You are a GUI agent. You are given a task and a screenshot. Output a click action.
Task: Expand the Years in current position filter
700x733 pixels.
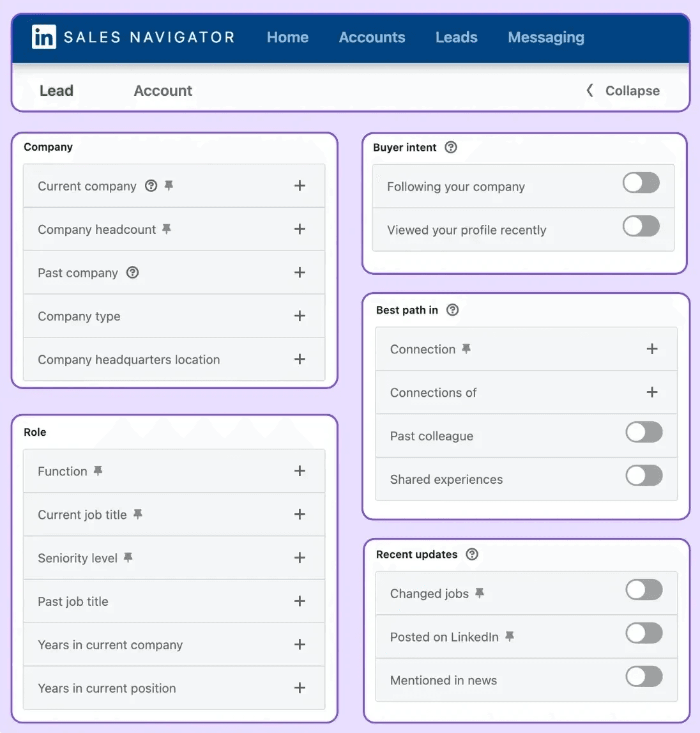tap(300, 688)
